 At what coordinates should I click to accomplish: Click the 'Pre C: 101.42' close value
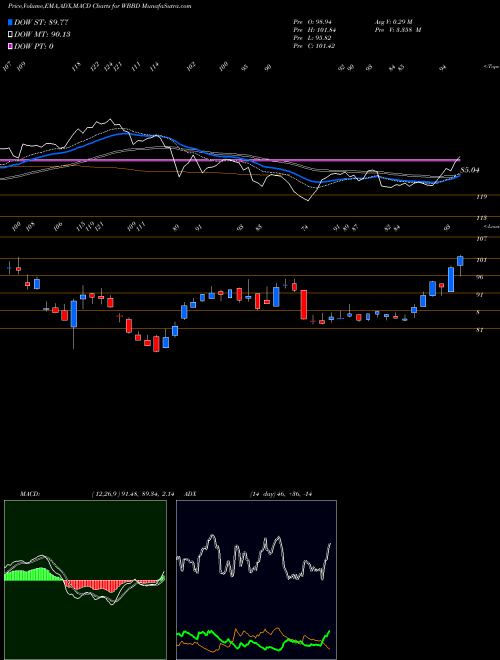tap(314, 46)
